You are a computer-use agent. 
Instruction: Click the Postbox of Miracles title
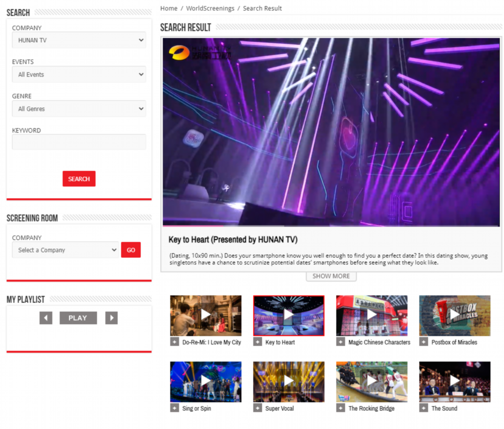[454, 342]
